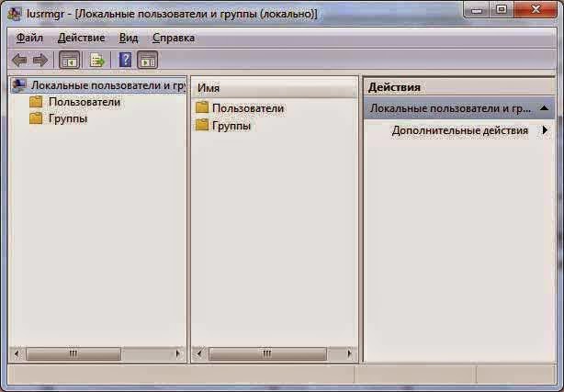Image resolution: width=564 pixels, height=392 pixels.
Task: Sort by the Имя column header
Action: 275,88
